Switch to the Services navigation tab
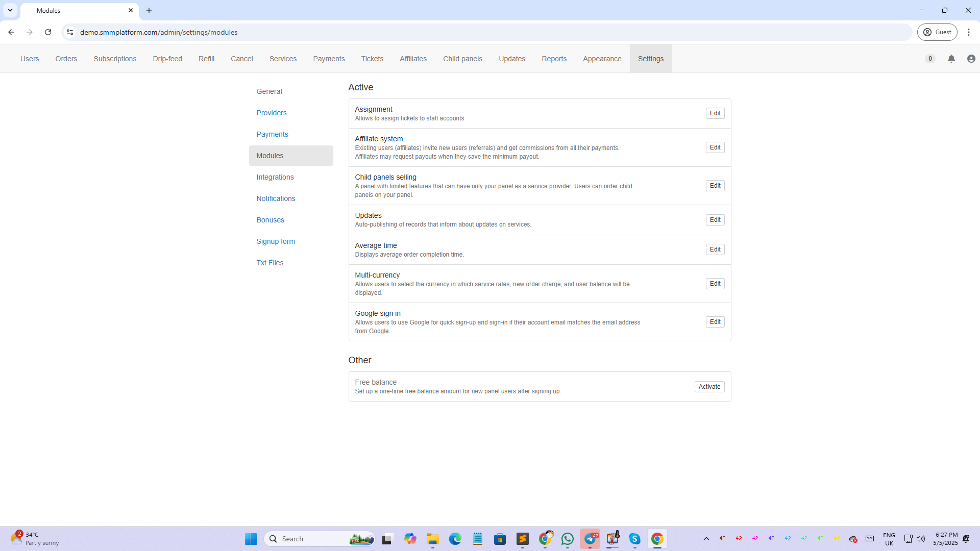This screenshot has height=551, width=980. click(283, 59)
